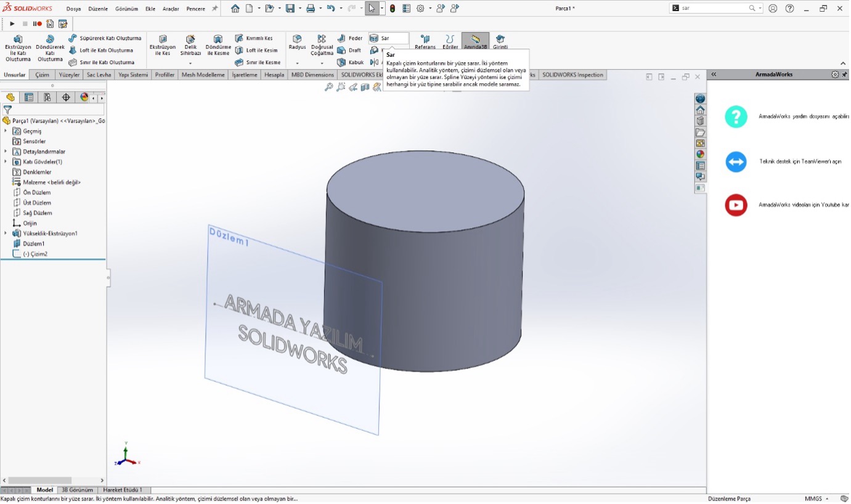851x504 pixels.
Task: Select Düzlem1 in feature tree
Action: [28, 244]
